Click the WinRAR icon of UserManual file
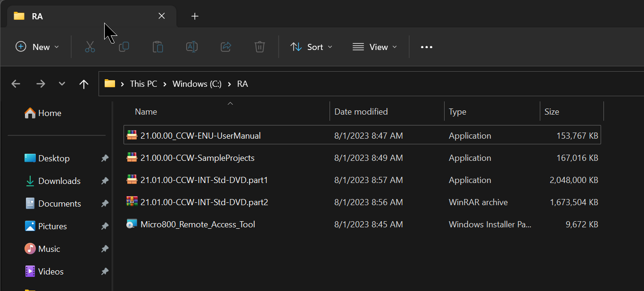 pos(132,135)
